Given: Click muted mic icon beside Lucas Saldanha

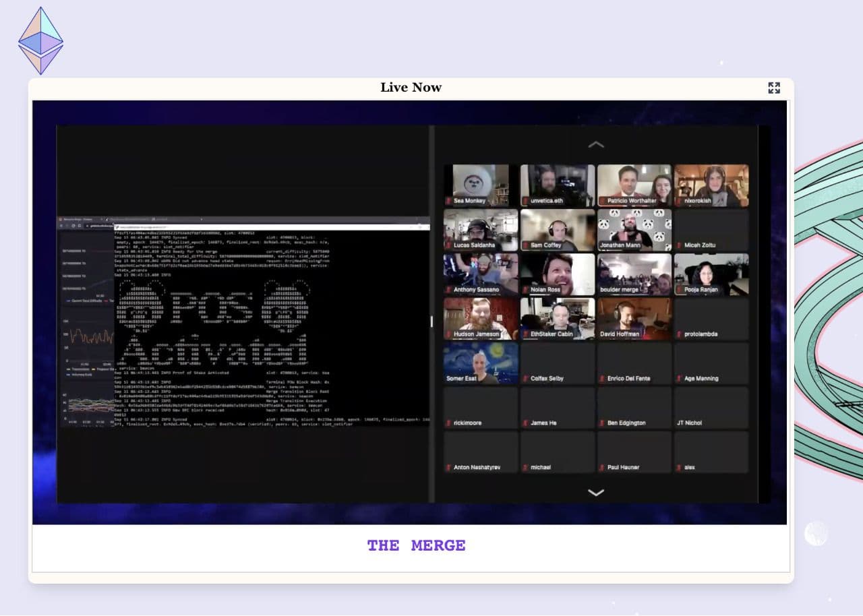Looking at the screenshot, I should coord(448,245).
